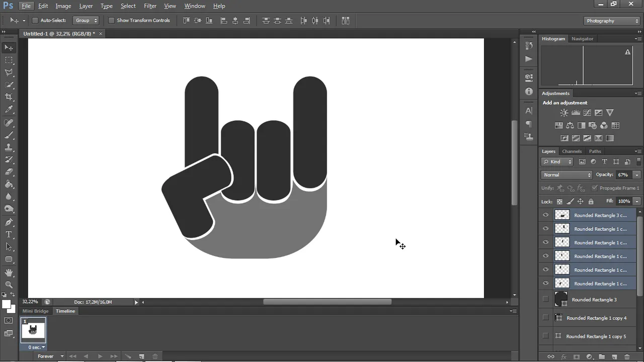644x362 pixels.
Task: Switch to the Channels tab
Action: [572, 151]
